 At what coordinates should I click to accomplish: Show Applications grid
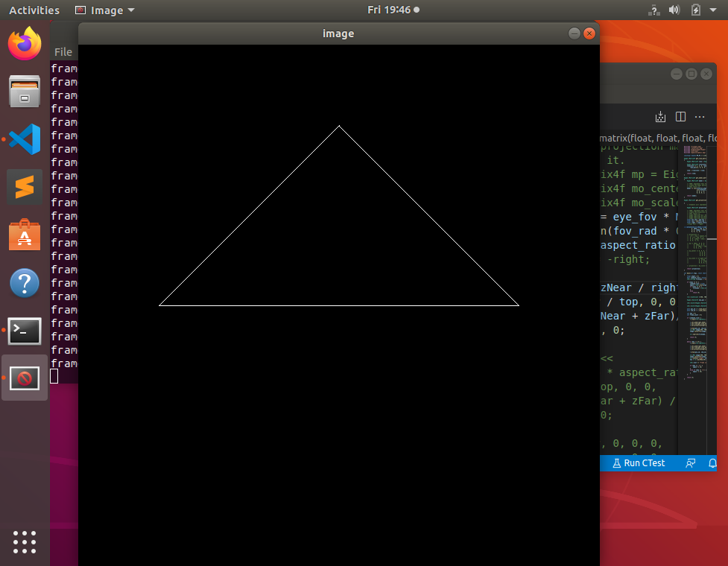(x=25, y=541)
